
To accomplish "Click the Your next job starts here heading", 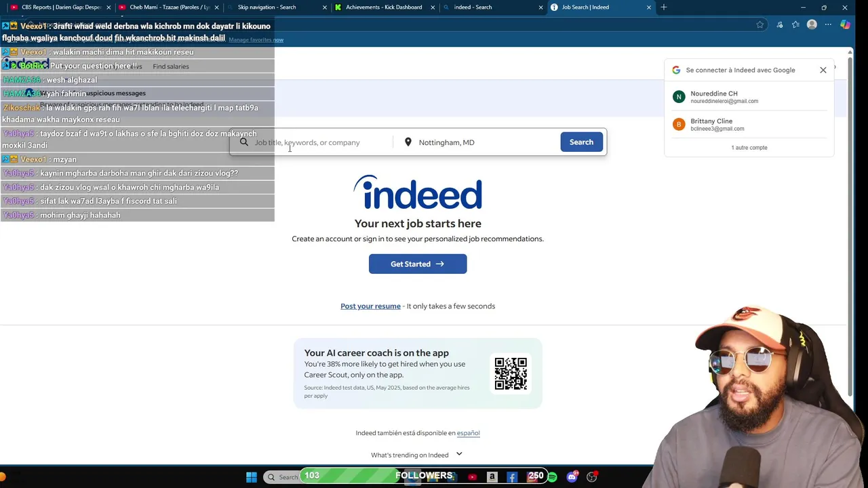I will pos(418,224).
